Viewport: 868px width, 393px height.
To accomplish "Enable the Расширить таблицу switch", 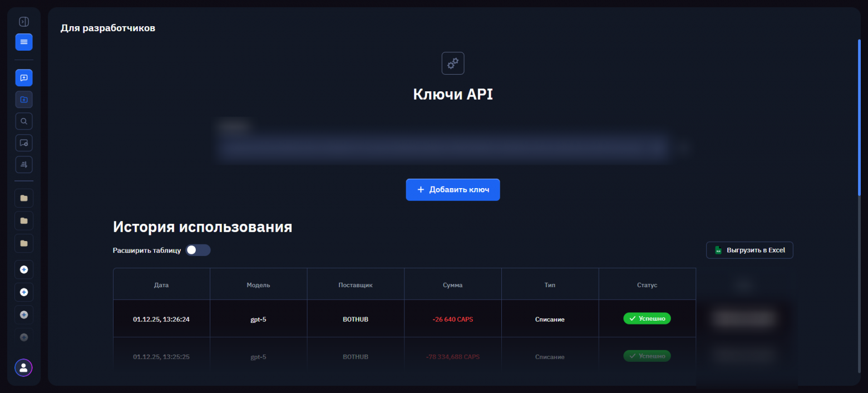I will pyautogui.click(x=198, y=250).
